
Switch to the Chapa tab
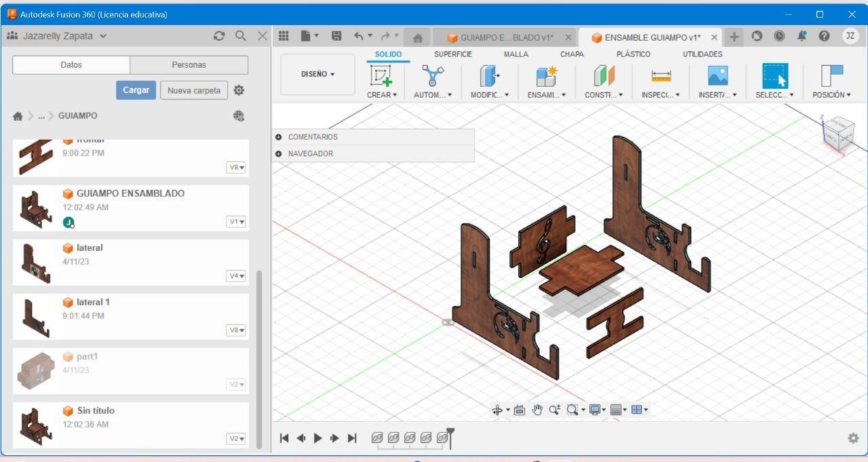pos(572,54)
